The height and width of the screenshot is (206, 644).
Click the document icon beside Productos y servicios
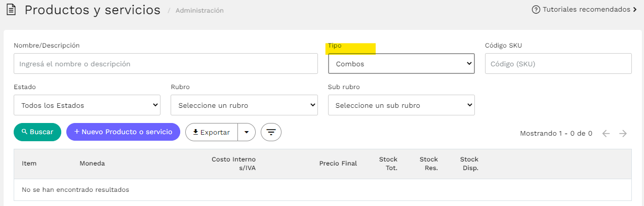[x=11, y=10]
